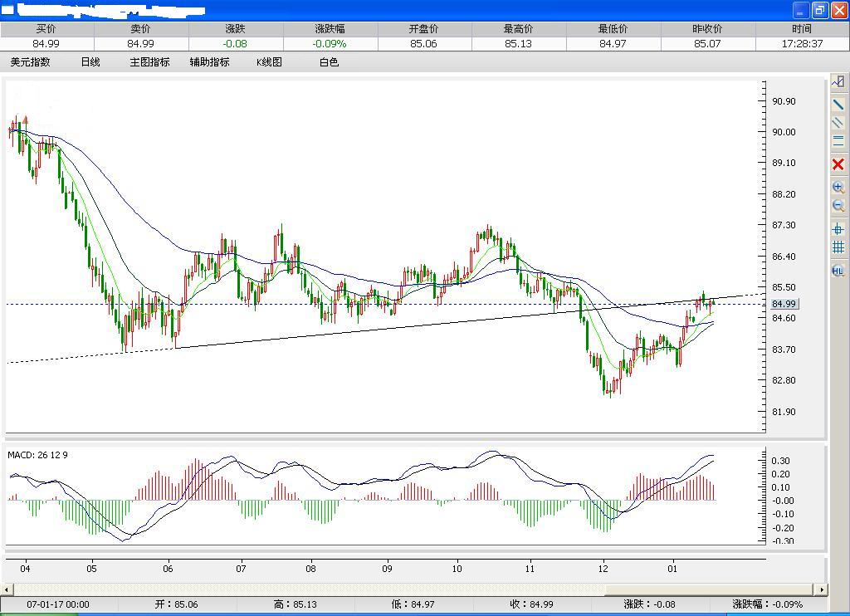The width and height of the screenshot is (850, 616).
Task: Select the HL high-low marker tool
Action: point(838,271)
